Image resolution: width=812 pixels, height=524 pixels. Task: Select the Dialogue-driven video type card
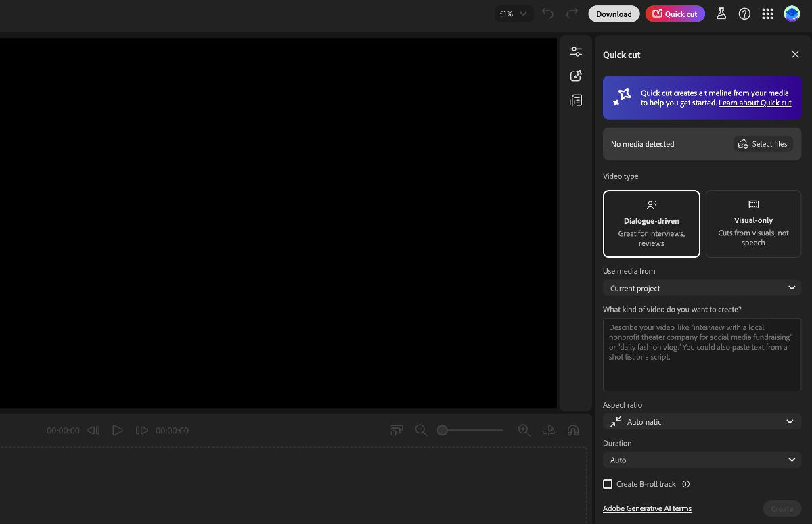652,223
